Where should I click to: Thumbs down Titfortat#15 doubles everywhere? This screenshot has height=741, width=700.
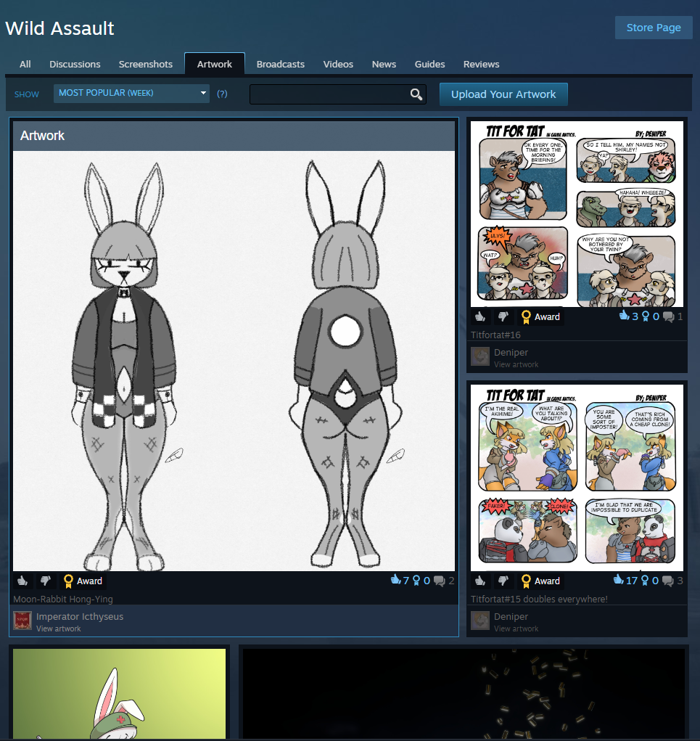[503, 581]
